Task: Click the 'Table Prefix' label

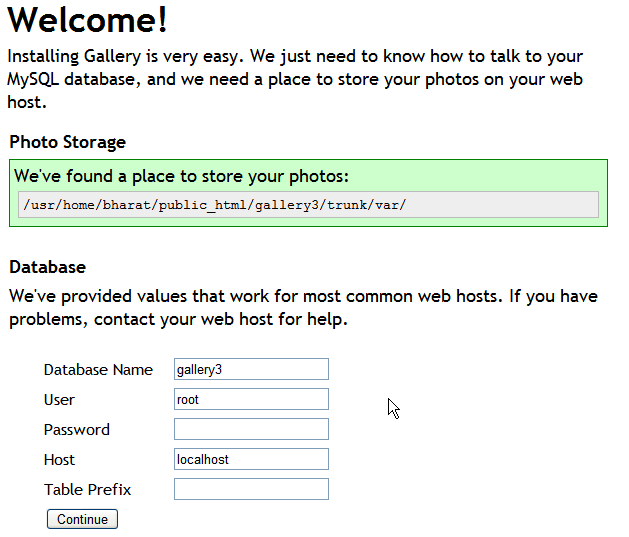Action: pyautogui.click(x=88, y=490)
